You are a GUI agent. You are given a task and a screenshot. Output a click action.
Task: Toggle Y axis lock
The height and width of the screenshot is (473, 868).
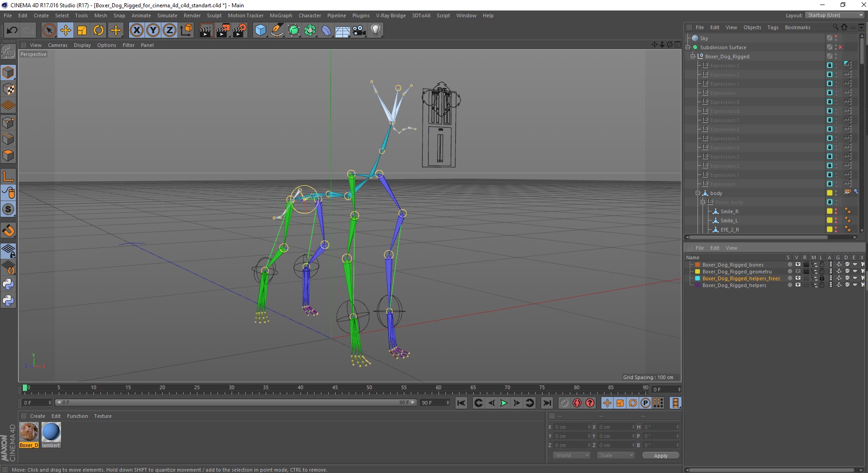[153, 31]
